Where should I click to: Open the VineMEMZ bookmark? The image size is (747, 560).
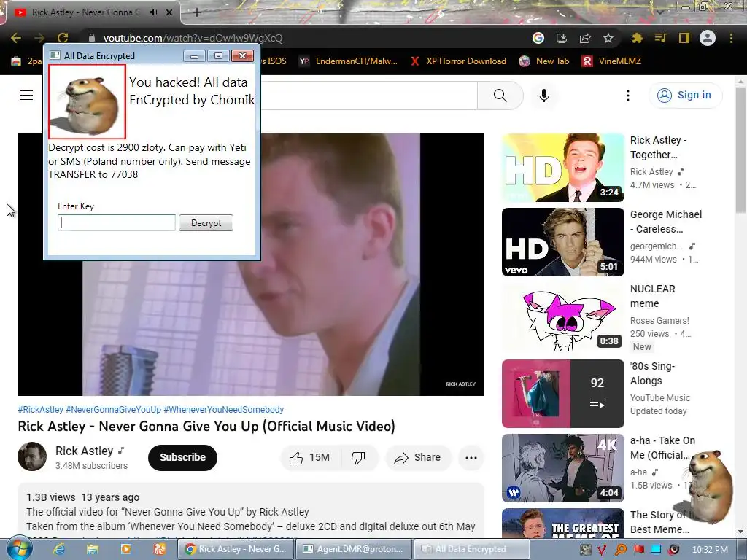coord(611,61)
